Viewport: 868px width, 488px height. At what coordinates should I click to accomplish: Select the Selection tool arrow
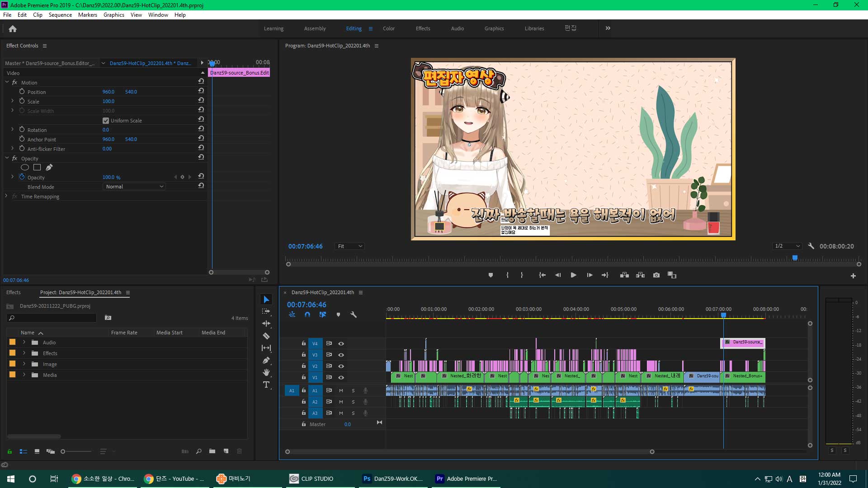click(x=266, y=300)
